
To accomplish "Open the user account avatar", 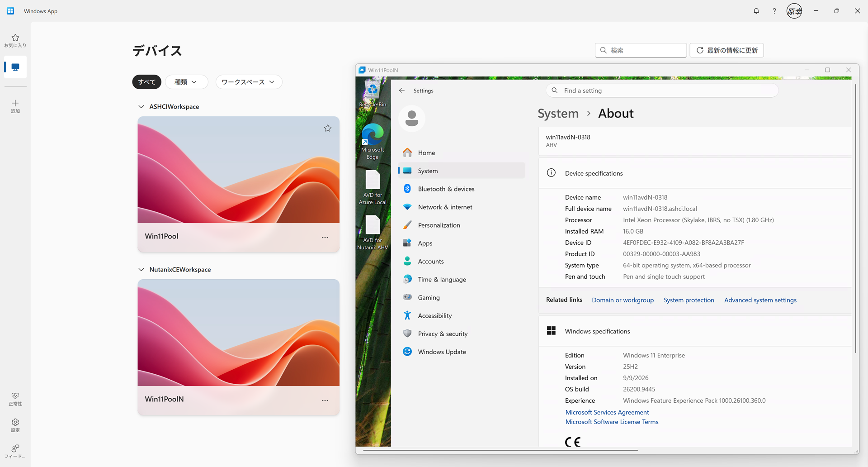I will coord(794,11).
